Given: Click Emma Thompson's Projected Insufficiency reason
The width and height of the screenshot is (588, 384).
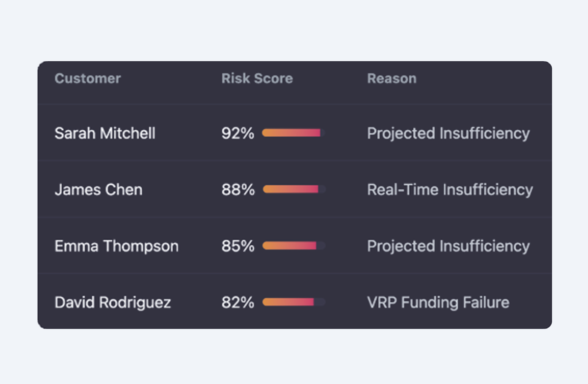Looking at the screenshot, I should [x=448, y=246].
